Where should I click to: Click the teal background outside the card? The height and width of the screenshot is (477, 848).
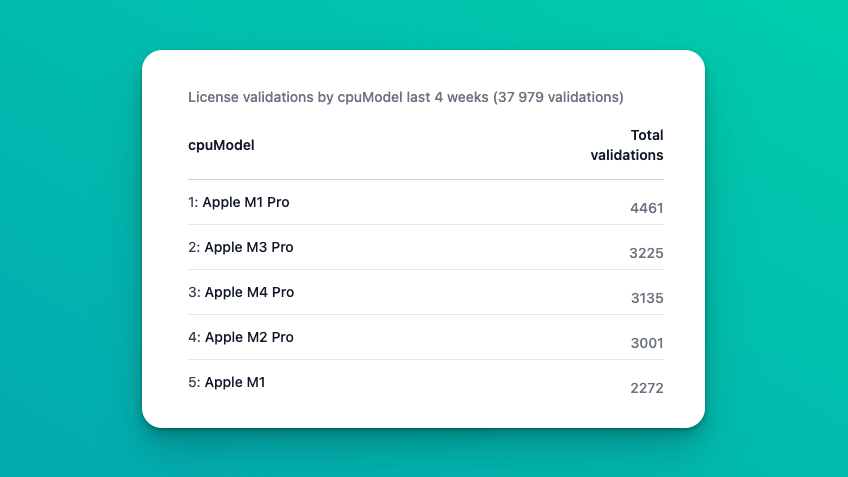[70, 240]
